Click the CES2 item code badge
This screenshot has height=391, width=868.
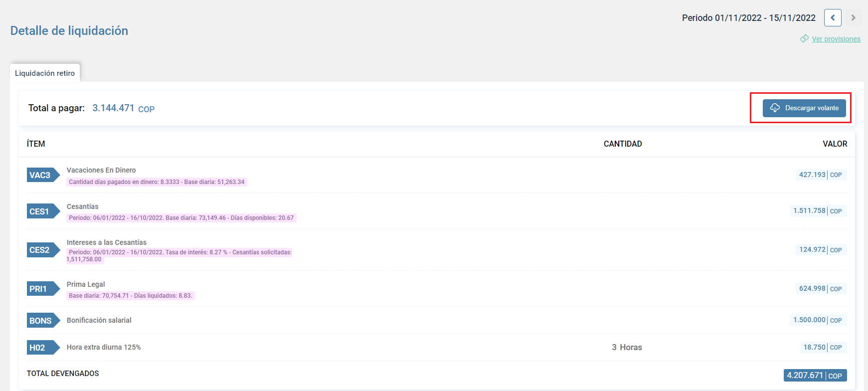pyautogui.click(x=43, y=250)
